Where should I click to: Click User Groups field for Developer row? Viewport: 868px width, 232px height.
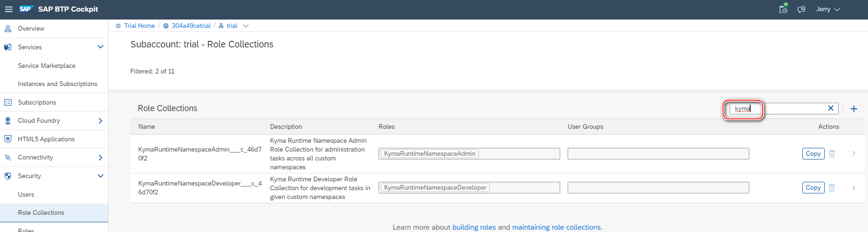point(658,187)
